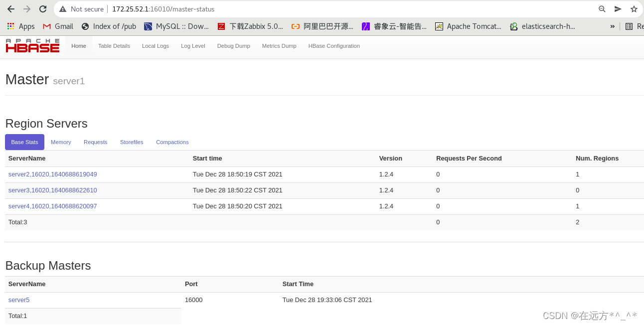644x325 pixels.
Task: Click start time Tue Dec 28 18:50:20 CST 2021
Action: pyautogui.click(x=238, y=206)
